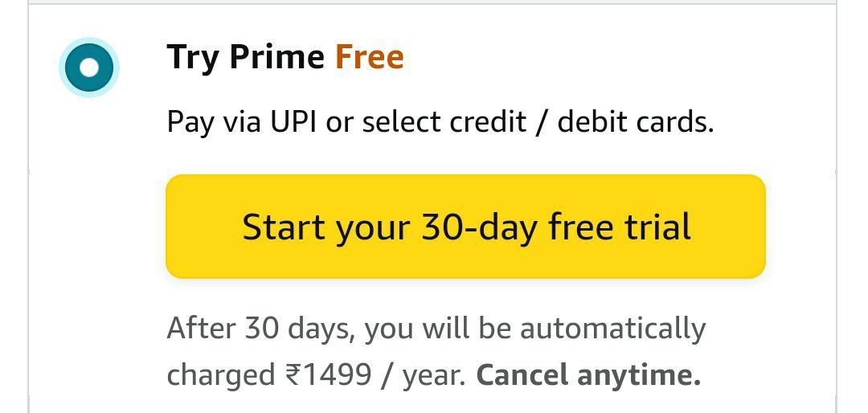Click the "/ year" text after price
The image size is (868, 413).
tap(424, 374)
